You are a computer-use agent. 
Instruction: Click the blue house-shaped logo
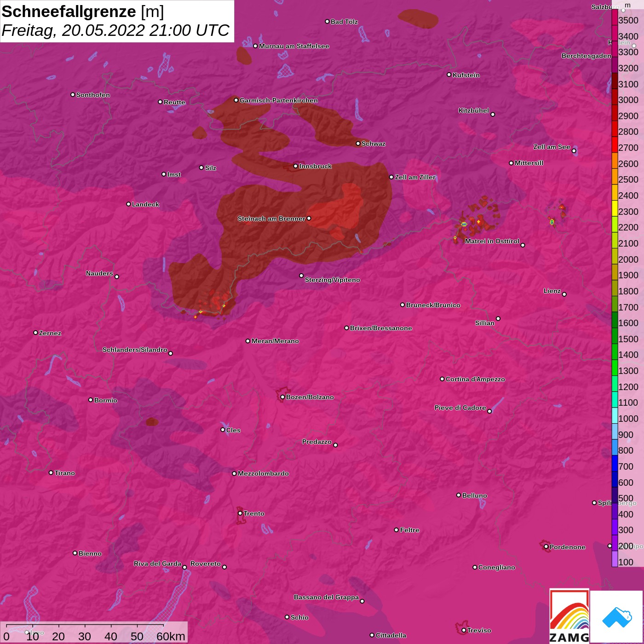[x=616, y=617]
